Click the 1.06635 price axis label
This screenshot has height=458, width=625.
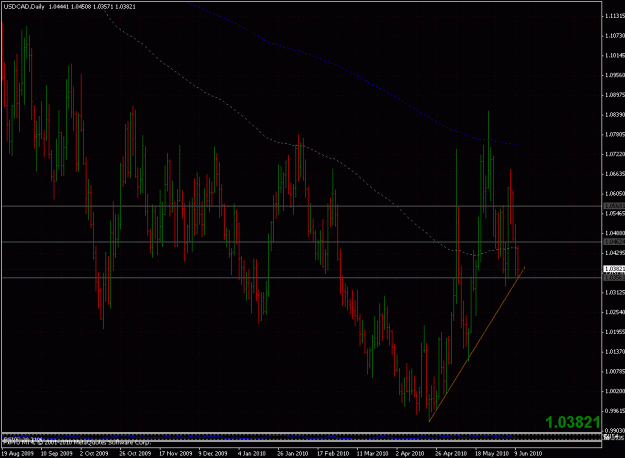pyautogui.click(x=614, y=174)
